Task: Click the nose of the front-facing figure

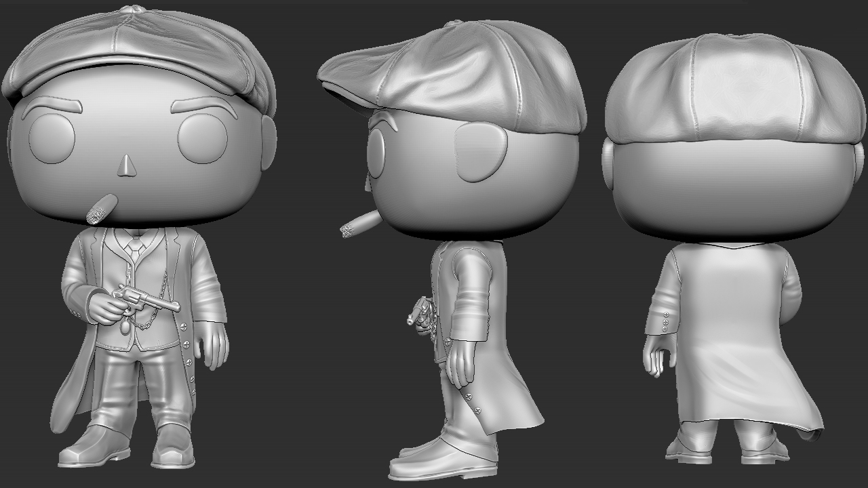Action: pyautogui.click(x=126, y=166)
